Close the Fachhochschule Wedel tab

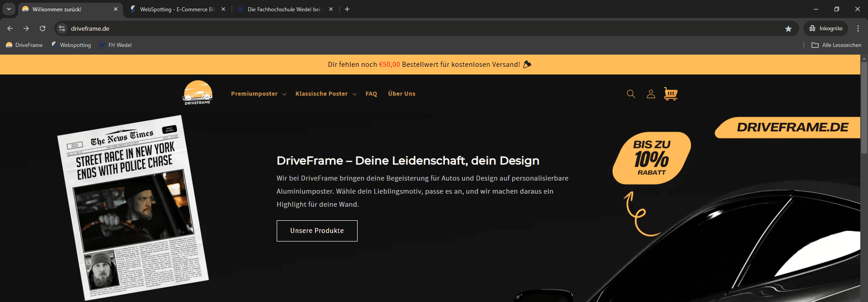tap(331, 9)
